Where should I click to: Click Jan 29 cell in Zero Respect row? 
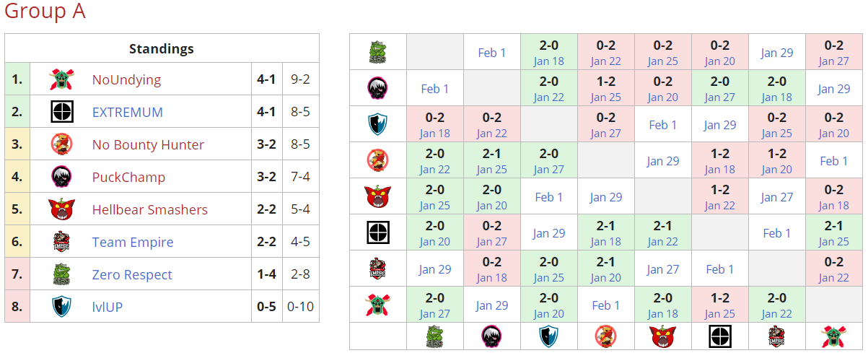tap(776, 53)
